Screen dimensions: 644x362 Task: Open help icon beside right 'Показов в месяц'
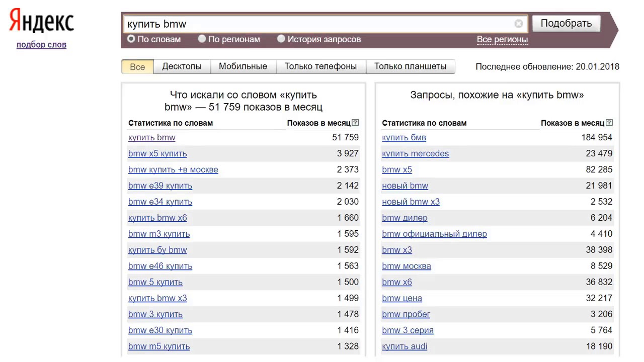[x=609, y=122]
